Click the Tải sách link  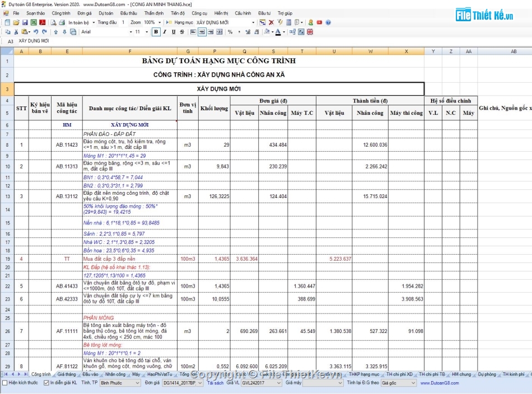pyautogui.click(x=216, y=383)
